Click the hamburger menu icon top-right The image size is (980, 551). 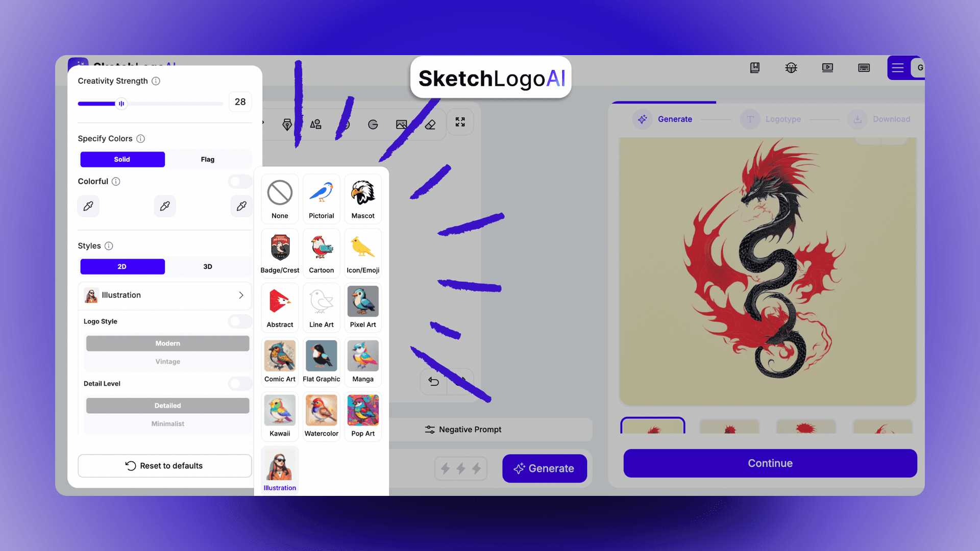pos(898,67)
